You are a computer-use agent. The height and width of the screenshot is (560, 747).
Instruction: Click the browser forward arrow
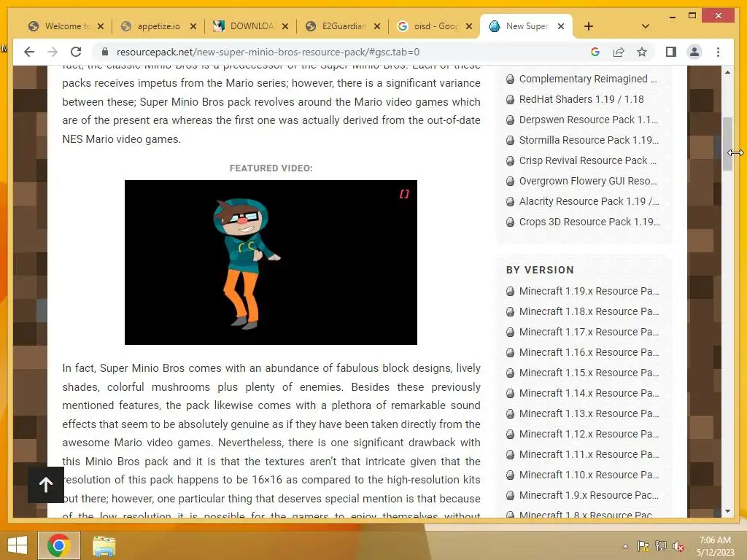point(53,52)
